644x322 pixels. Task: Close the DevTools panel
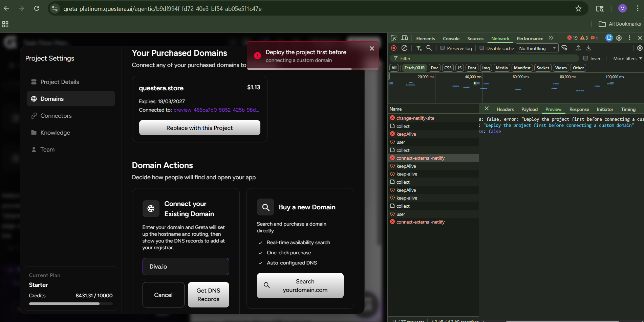click(640, 38)
